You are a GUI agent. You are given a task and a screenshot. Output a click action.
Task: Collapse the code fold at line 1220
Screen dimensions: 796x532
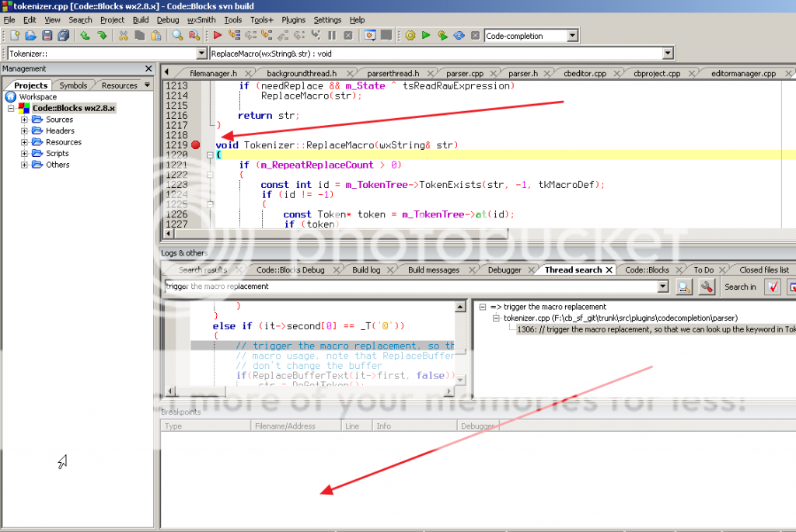[210, 155]
